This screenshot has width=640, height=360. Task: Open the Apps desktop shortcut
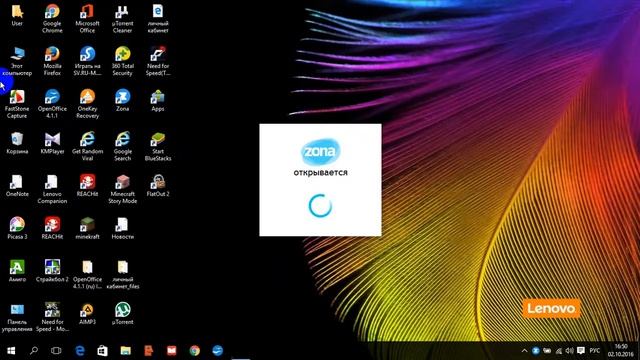tap(158, 100)
